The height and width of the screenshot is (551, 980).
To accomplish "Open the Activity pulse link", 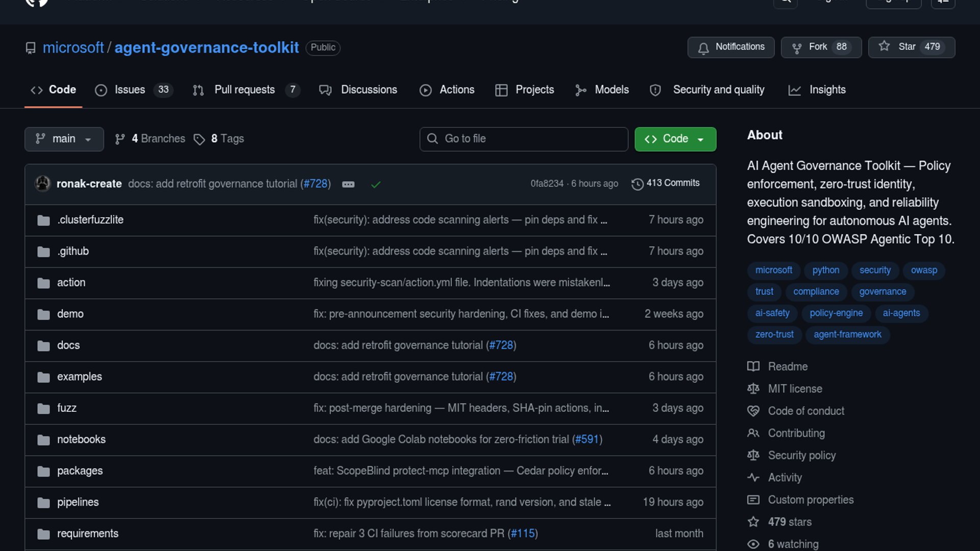I will (x=785, y=478).
